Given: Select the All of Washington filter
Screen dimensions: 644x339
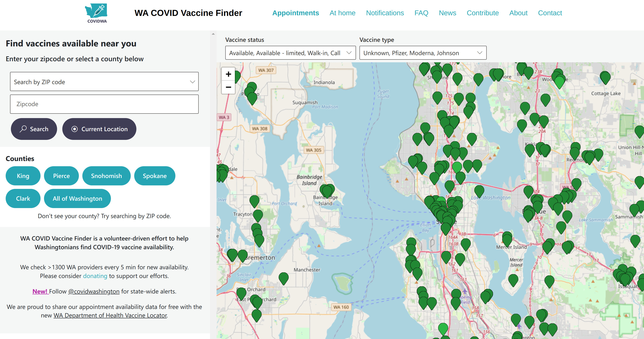Looking at the screenshot, I should [77, 198].
